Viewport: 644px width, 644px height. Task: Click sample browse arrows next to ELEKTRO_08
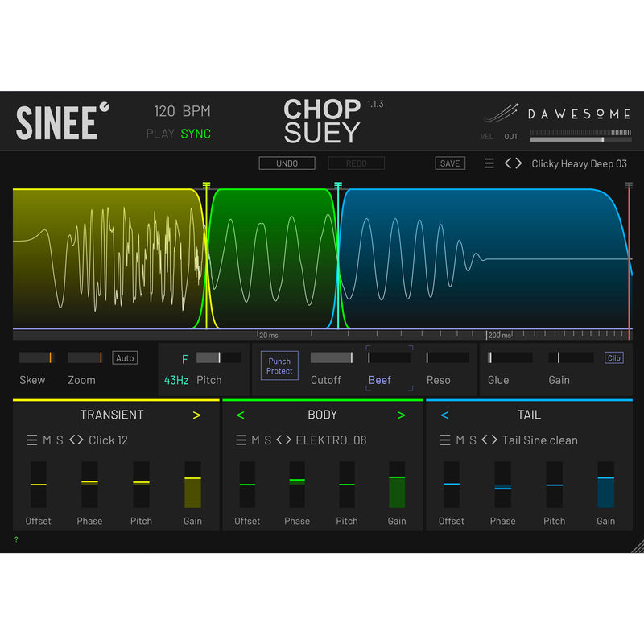(x=284, y=440)
